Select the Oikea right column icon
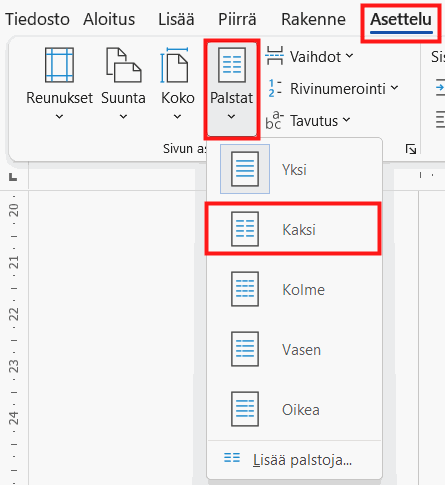445x485 pixels. pos(245,409)
